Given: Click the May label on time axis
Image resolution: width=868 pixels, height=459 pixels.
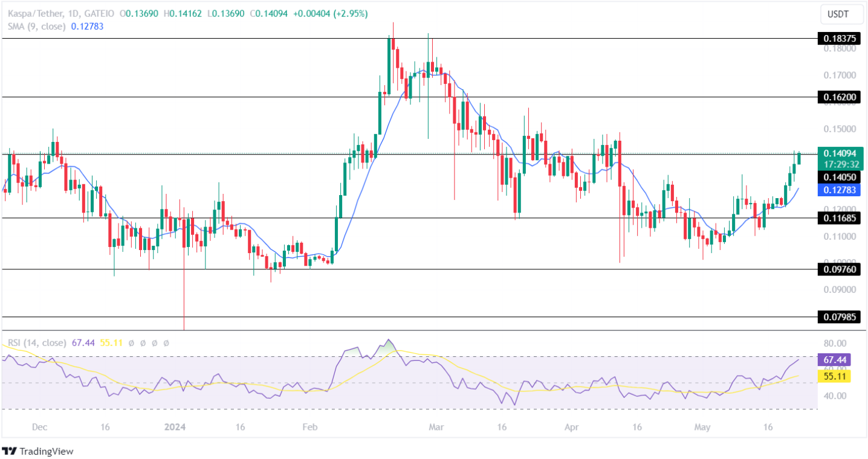Looking at the screenshot, I should 702,427.
